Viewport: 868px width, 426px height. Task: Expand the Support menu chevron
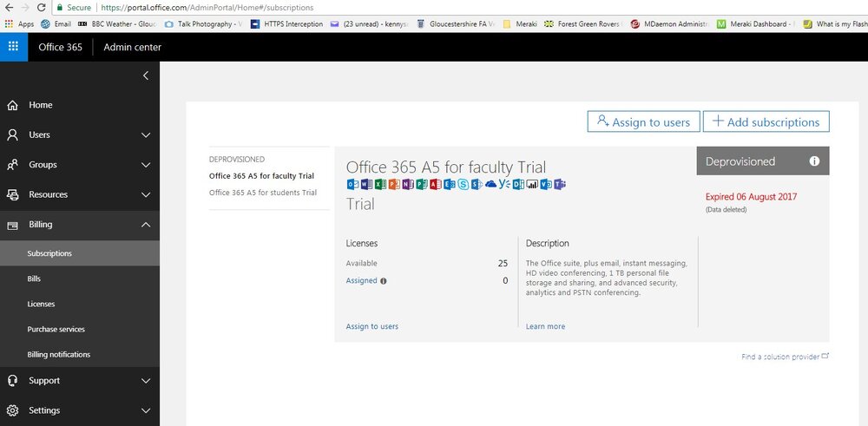pos(146,381)
